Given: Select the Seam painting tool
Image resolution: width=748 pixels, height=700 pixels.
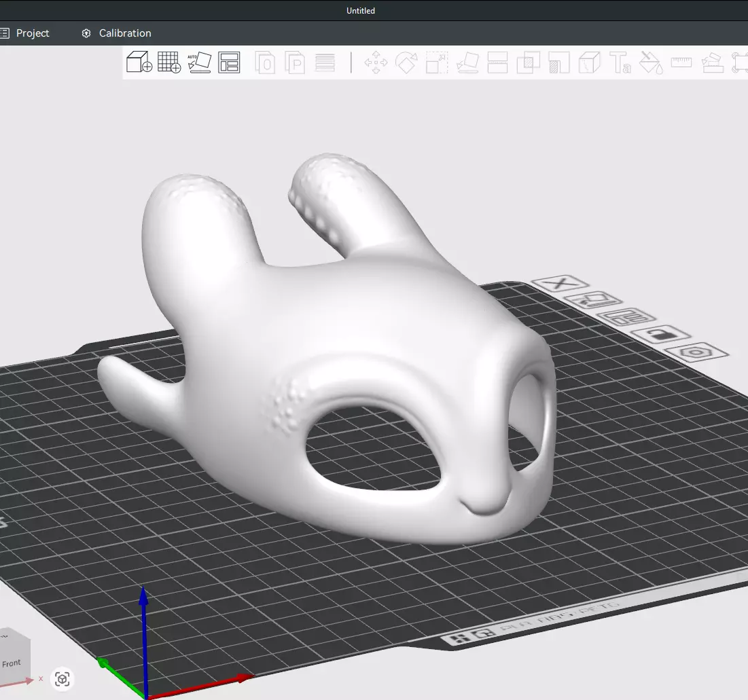Looking at the screenshot, I should (x=590, y=62).
